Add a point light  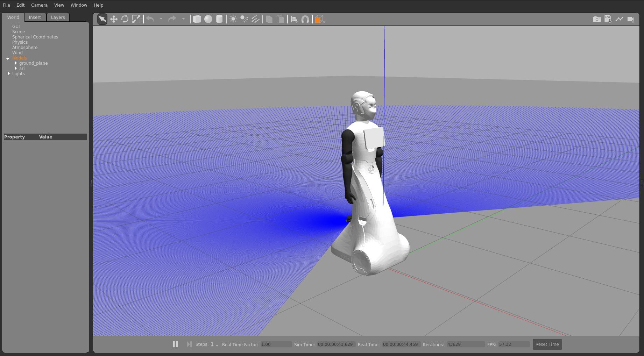pos(233,19)
